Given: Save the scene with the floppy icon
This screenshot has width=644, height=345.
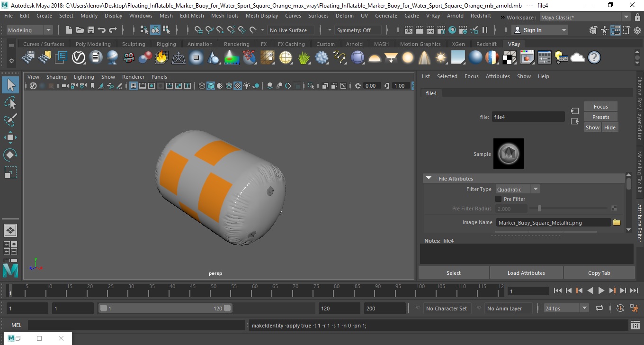Looking at the screenshot, I should coord(90,30).
